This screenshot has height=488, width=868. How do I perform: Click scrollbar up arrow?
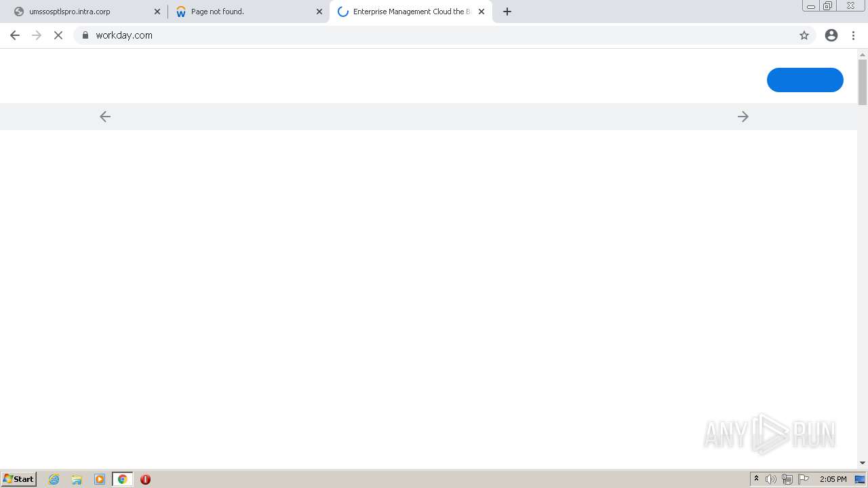(863, 54)
